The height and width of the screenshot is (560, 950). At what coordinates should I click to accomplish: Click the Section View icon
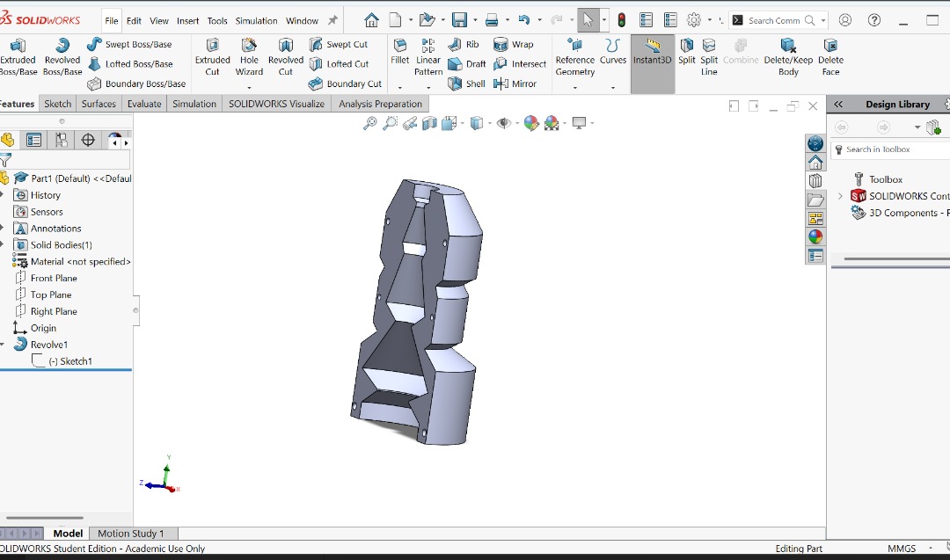click(429, 123)
